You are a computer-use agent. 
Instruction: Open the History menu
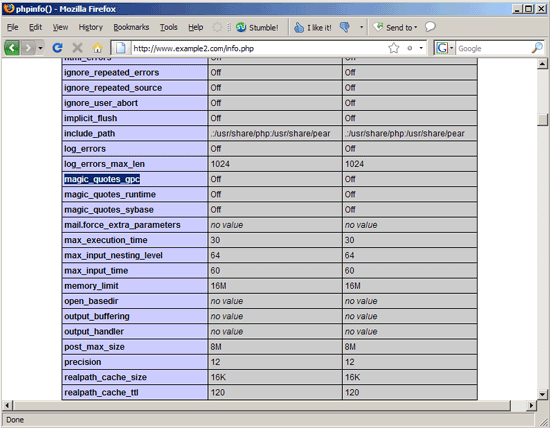pyautogui.click(x=90, y=27)
